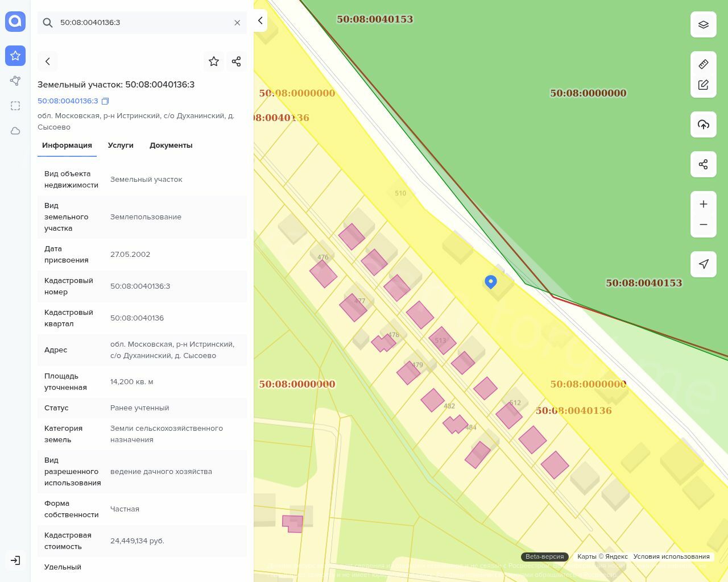Open the map layers panel
728x582 pixels.
pos(703,24)
